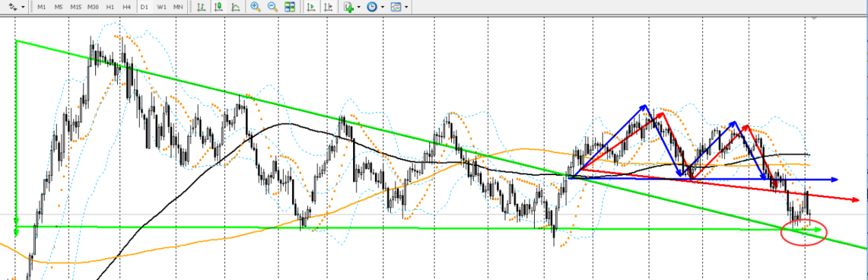Toggle chart shift from right edge
This screenshot has width=868, height=280.
[328, 7]
